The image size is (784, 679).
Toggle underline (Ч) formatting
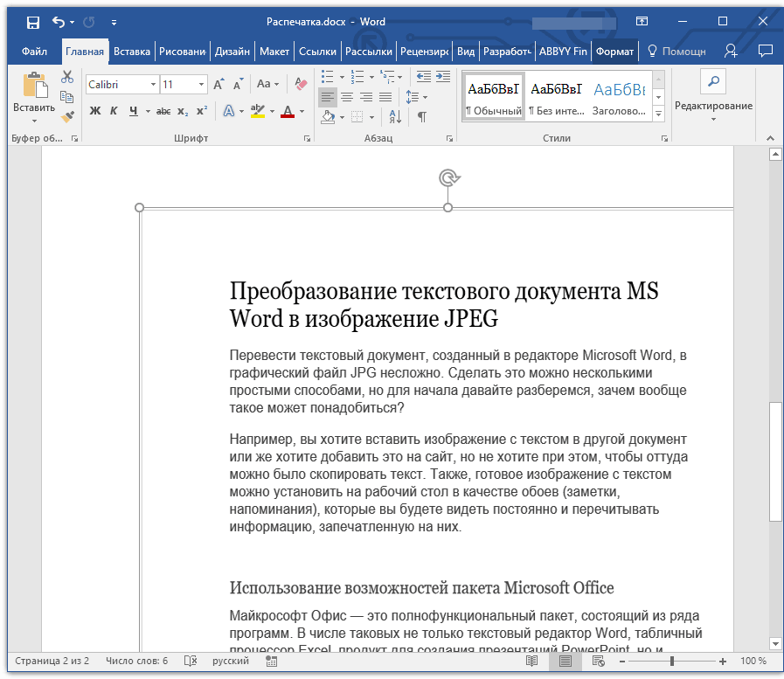click(133, 111)
